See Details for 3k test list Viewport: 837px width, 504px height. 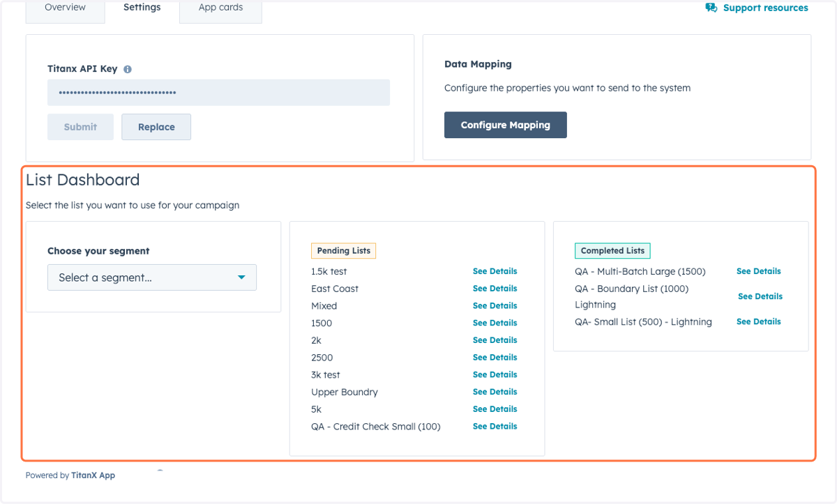[x=495, y=374]
